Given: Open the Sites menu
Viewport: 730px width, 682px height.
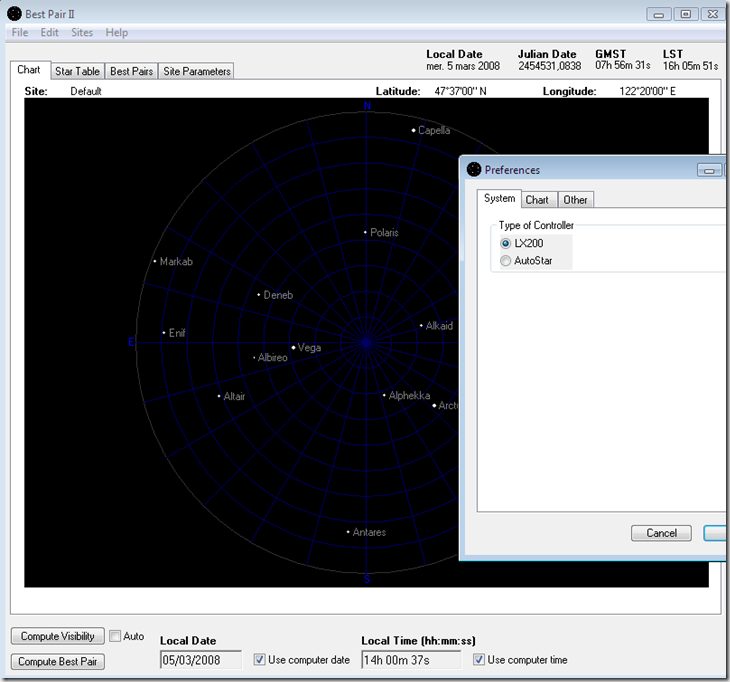Looking at the screenshot, I should click(82, 32).
